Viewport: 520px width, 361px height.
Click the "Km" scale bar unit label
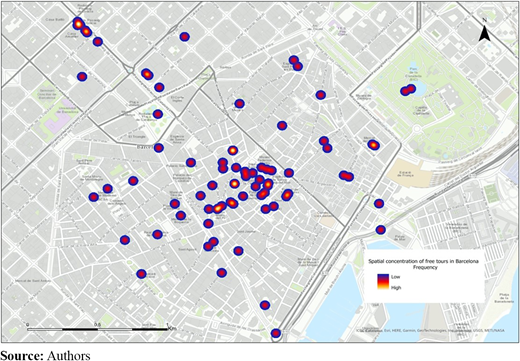(x=172, y=328)
